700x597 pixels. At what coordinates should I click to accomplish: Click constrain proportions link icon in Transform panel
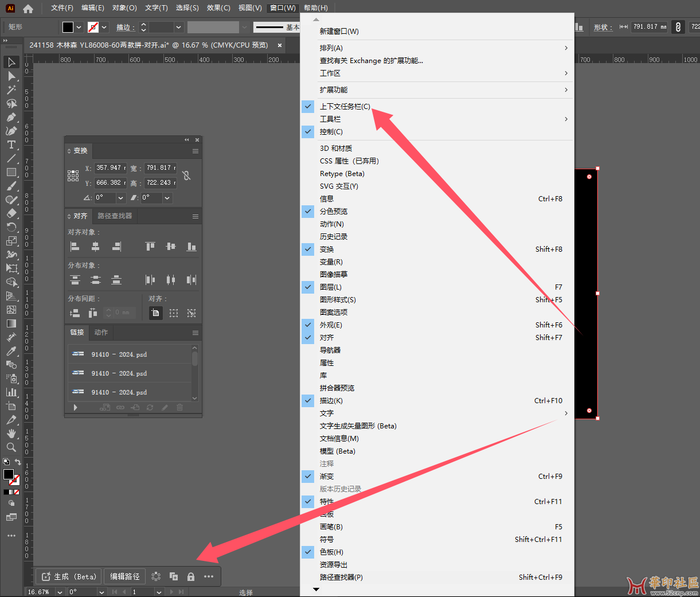point(186,175)
